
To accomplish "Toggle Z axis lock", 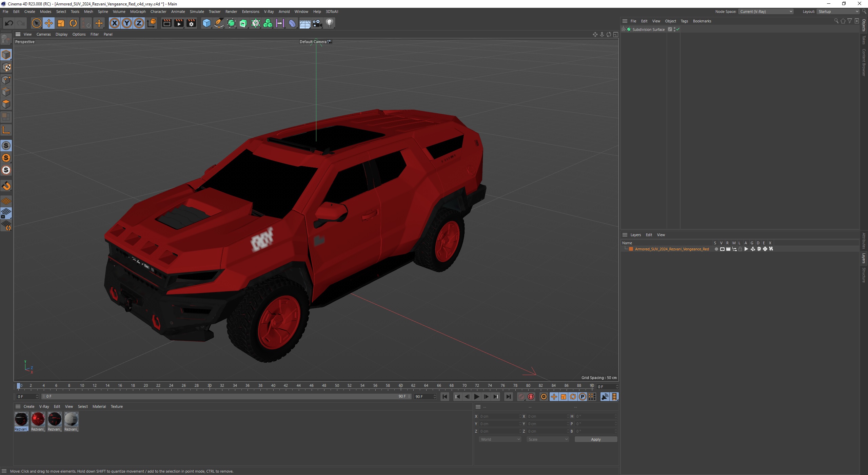I will point(139,23).
